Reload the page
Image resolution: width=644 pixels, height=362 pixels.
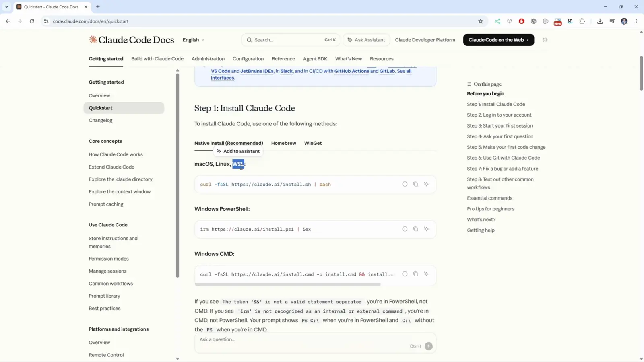point(32,21)
